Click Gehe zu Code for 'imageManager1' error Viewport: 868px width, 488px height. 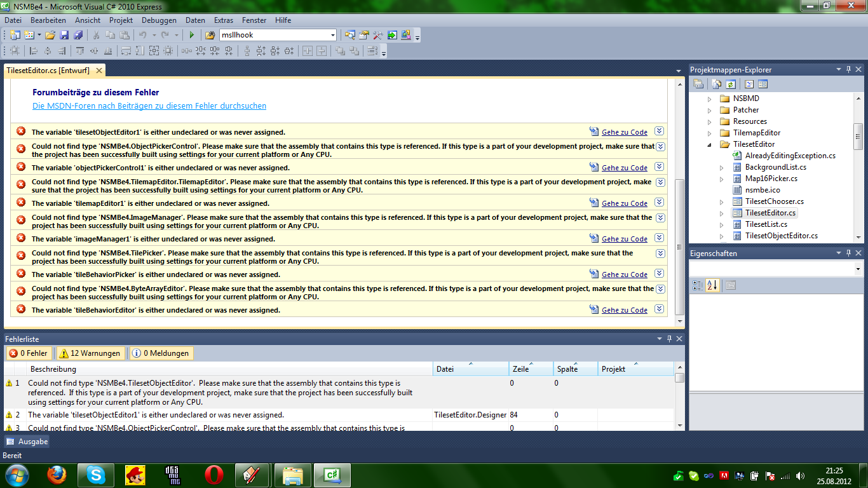624,239
